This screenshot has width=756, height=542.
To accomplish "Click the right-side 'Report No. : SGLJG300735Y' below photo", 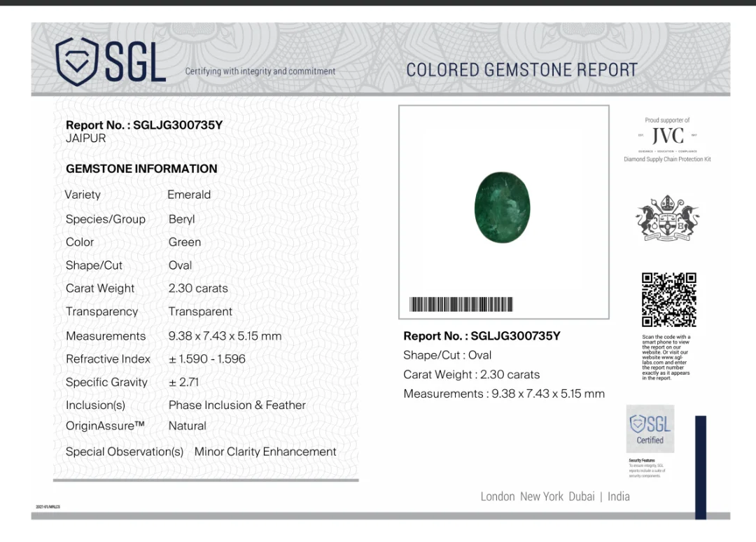I will 482,336.
